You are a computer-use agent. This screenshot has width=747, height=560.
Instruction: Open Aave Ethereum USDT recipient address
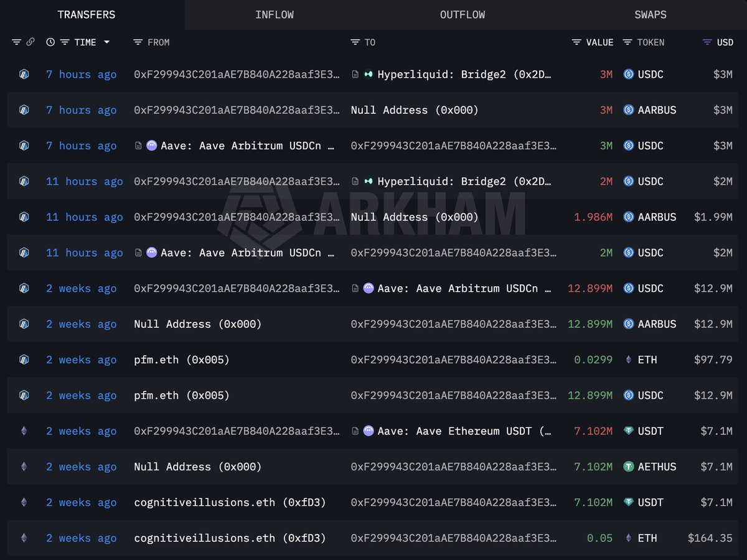[x=464, y=431]
